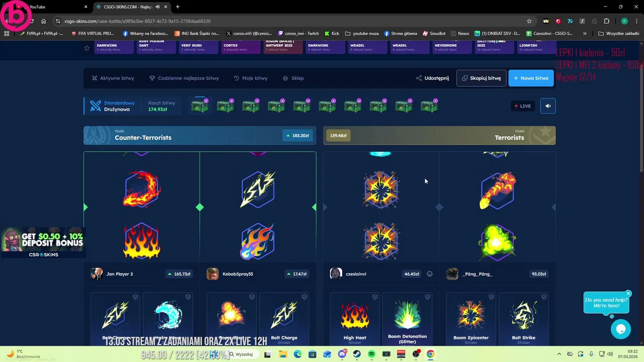The image size is (644, 362).
Task: Mute the battle sound with speaker button
Action: [548, 106]
